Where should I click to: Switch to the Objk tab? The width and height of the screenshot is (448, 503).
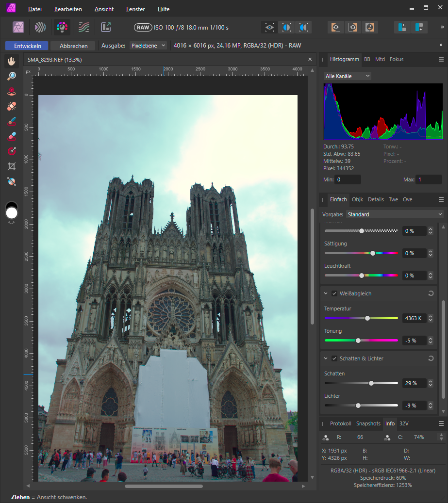tap(357, 199)
